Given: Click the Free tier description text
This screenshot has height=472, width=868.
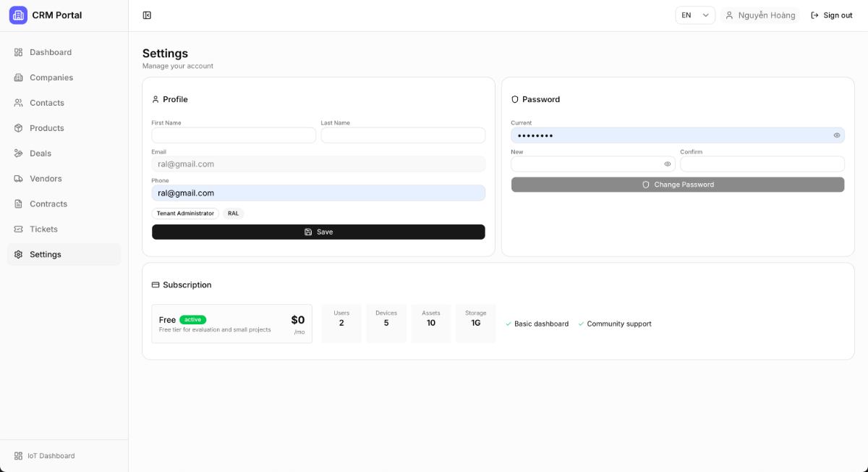Looking at the screenshot, I should pyautogui.click(x=215, y=330).
